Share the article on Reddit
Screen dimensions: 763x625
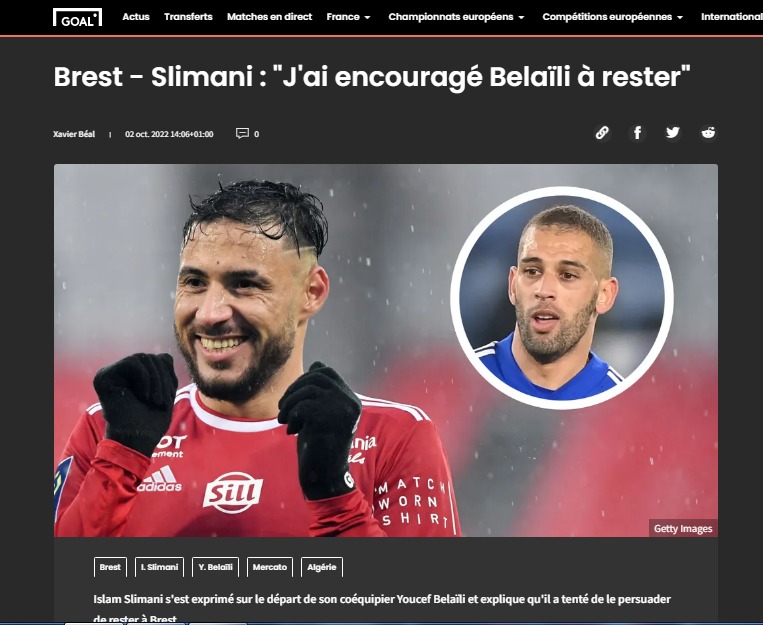coord(708,133)
